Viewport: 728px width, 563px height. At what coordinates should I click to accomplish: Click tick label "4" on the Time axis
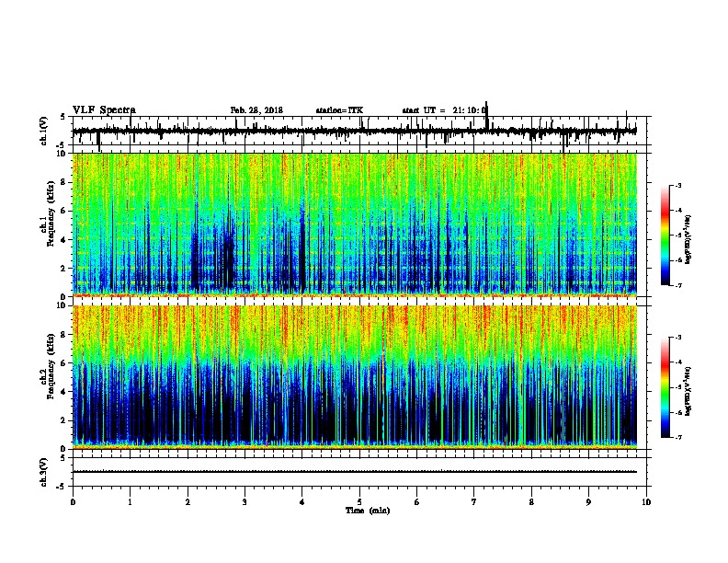(302, 502)
